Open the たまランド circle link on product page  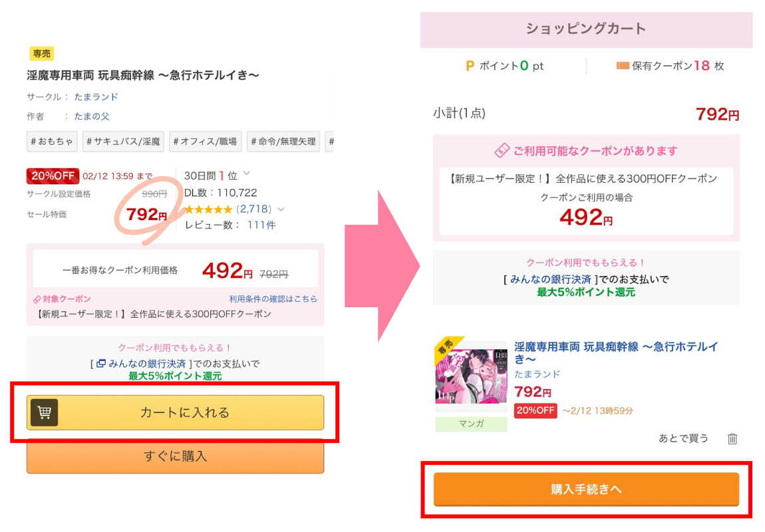96,97
